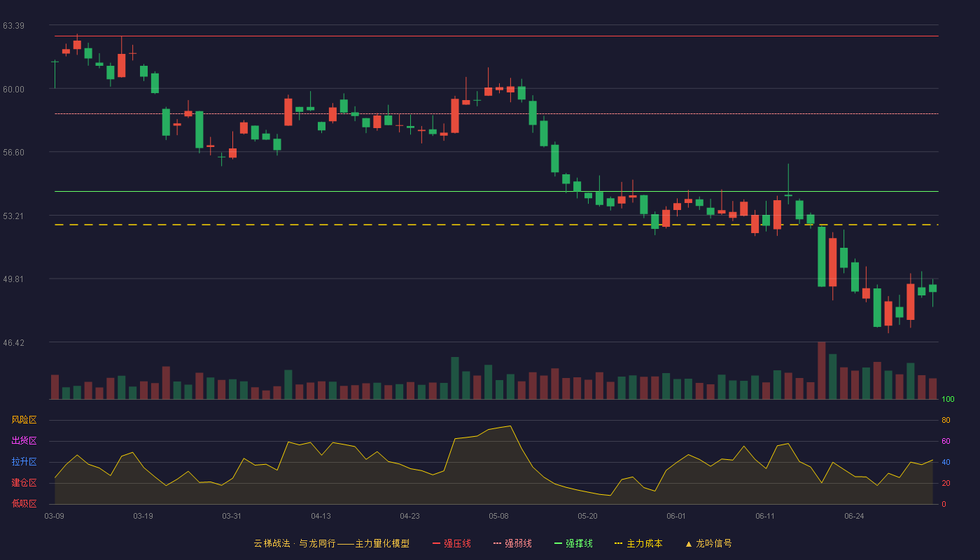Toggle the 强压线 legend item
The height and width of the screenshot is (560, 980).
pyautogui.click(x=451, y=543)
